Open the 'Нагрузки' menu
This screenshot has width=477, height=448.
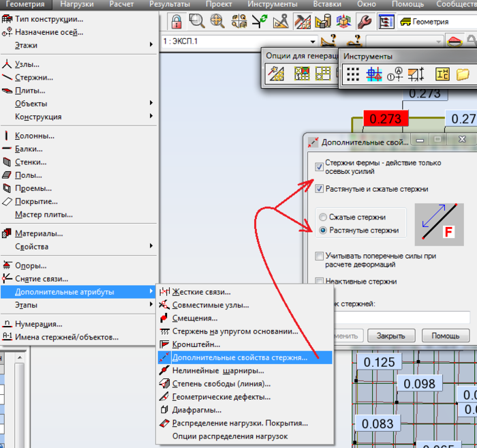[77, 4]
